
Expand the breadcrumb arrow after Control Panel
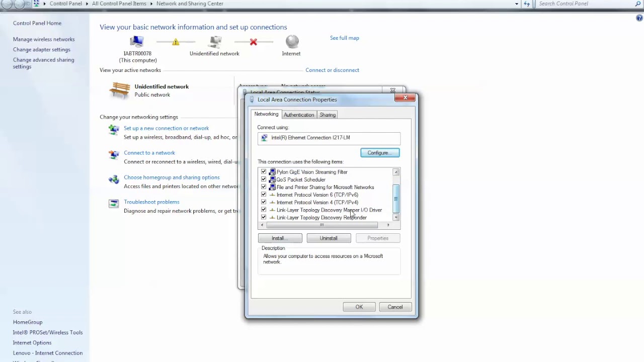click(x=87, y=4)
